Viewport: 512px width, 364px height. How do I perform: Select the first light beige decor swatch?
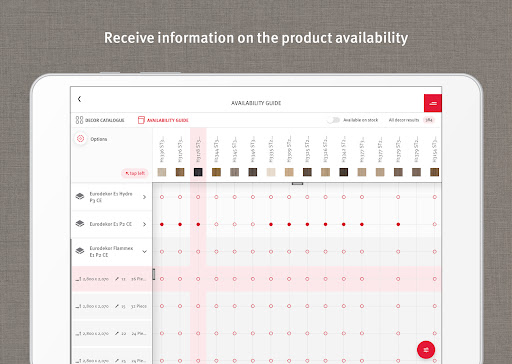tap(162, 172)
